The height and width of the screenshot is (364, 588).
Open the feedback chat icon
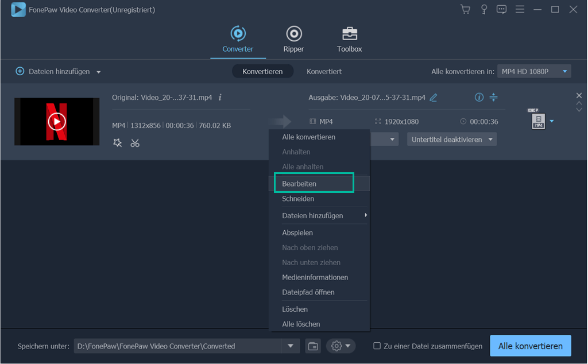pos(501,9)
